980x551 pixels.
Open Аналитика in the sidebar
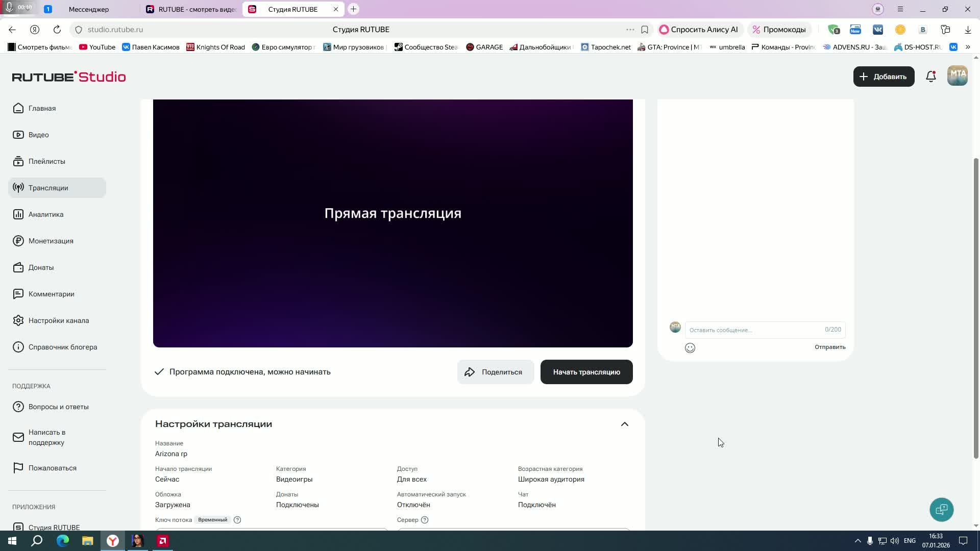pyautogui.click(x=46, y=214)
